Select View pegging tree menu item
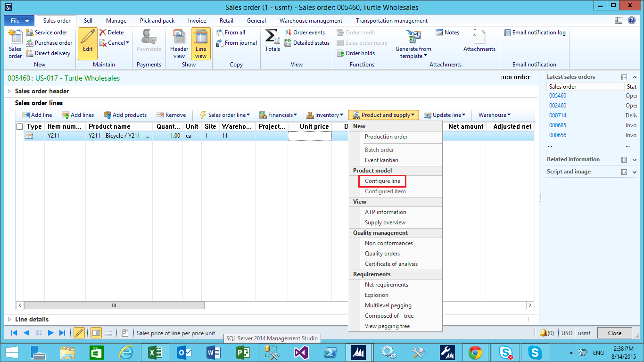This screenshot has height=362, width=644. [x=387, y=326]
